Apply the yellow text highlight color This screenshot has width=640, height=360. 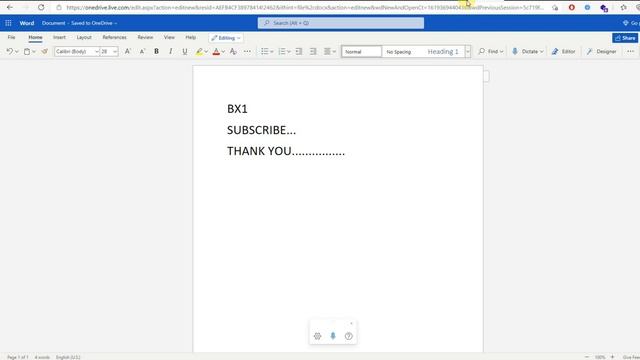pyautogui.click(x=199, y=51)
